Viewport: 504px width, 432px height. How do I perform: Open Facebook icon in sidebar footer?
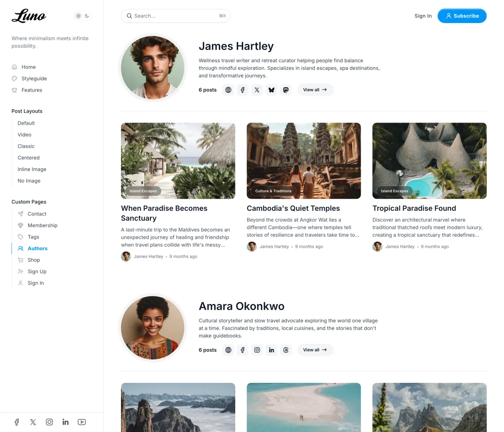[17, 422]
